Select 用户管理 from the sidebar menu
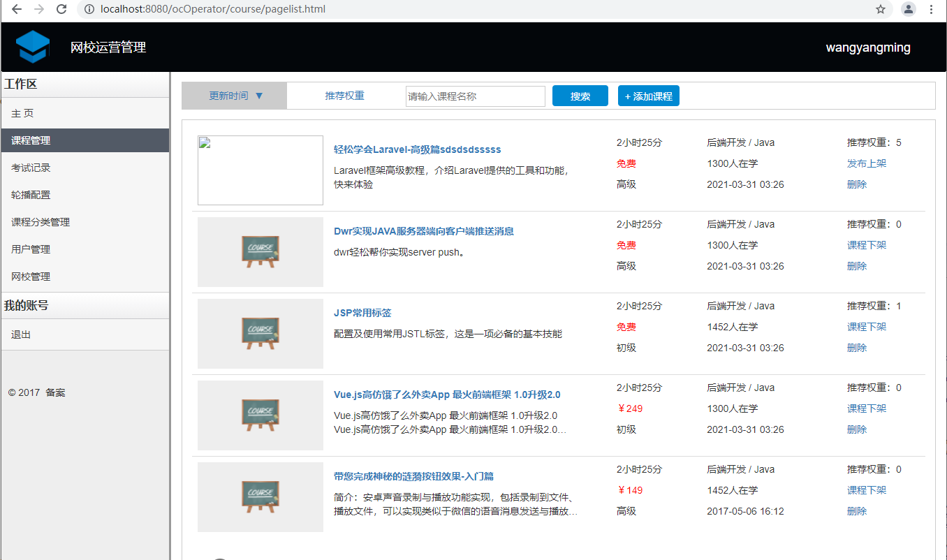Screen dimensions: 947x560 pyautogui.click(x=31, y=249)
